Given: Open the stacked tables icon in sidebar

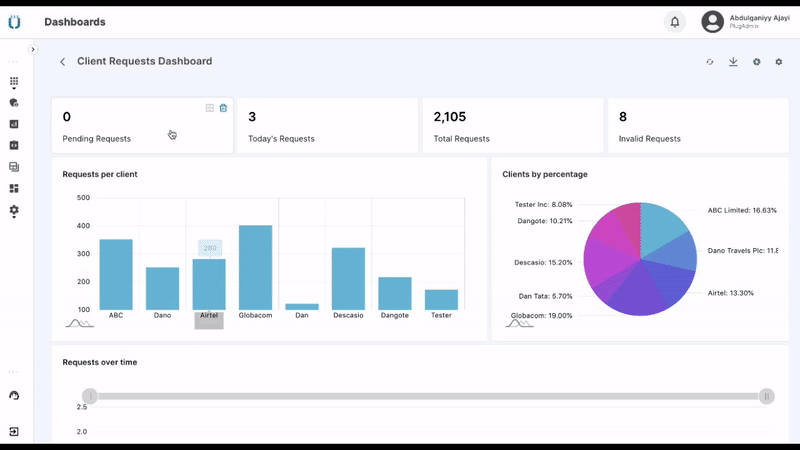Looking at the screenshot, I should pyautogui.click(x=14, y=167).
